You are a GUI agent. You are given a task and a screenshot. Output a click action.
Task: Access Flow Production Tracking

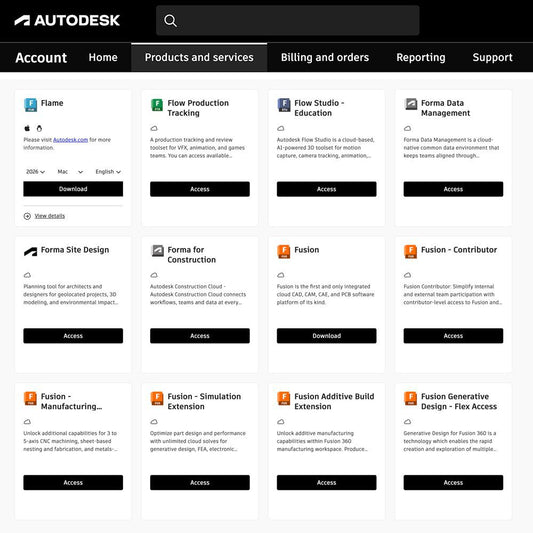(200, 189)
